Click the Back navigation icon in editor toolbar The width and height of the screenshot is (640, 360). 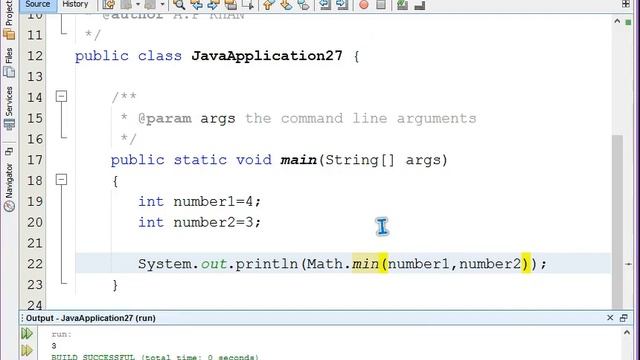(127, 4)
